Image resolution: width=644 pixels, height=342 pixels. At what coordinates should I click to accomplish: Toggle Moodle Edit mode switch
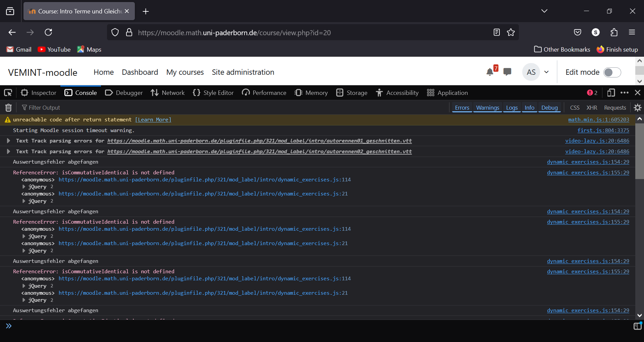612,72
